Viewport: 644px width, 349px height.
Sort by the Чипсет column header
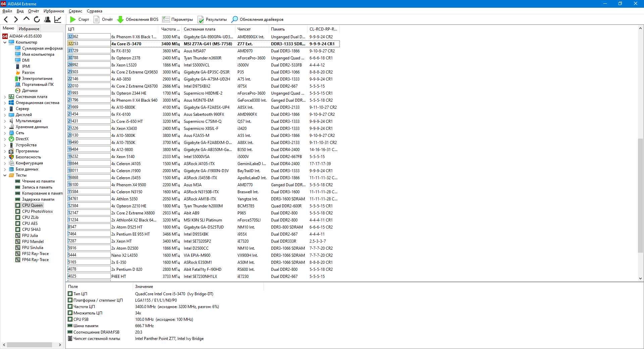pyautogui.click(x=252, y=29)
